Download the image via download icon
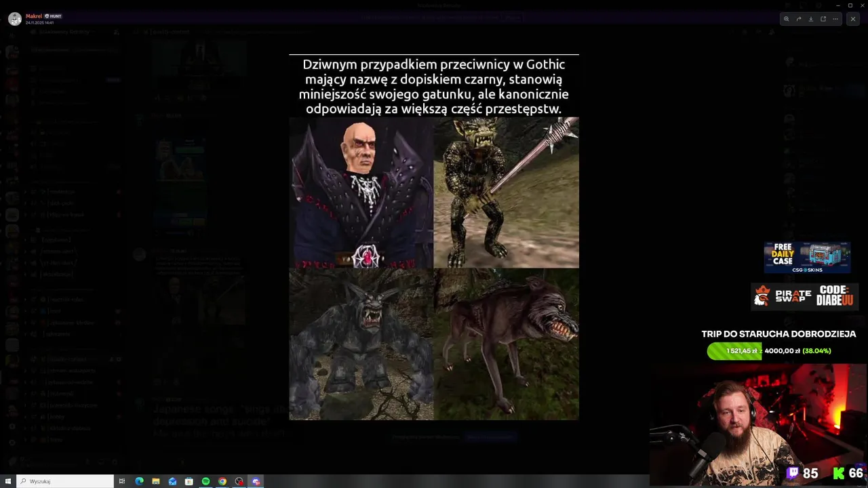Image resolution: width=868 pixels, height=488 pixels. (x=810, y=19)
